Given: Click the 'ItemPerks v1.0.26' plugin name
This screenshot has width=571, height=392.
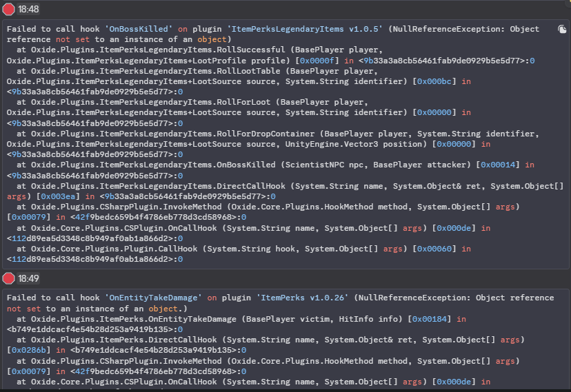Looking at the screenshot, I should click(x=303, y=298).
